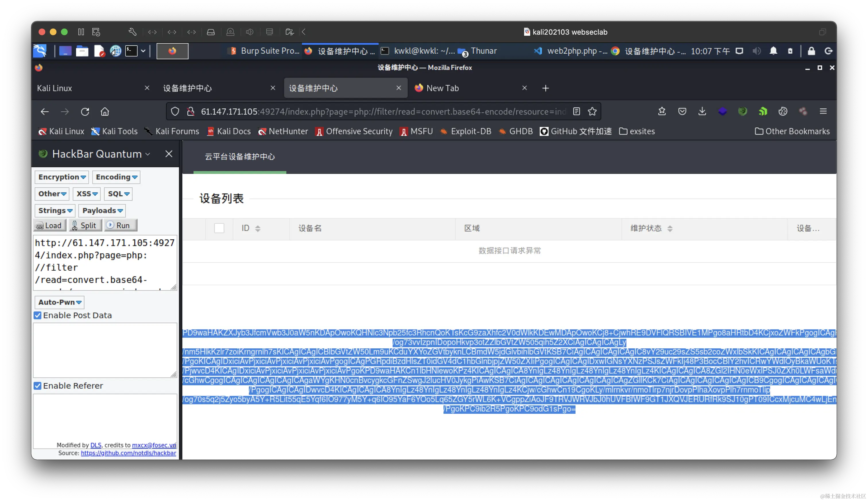Click the tracking protection shield icon

(x=175, y=112)
